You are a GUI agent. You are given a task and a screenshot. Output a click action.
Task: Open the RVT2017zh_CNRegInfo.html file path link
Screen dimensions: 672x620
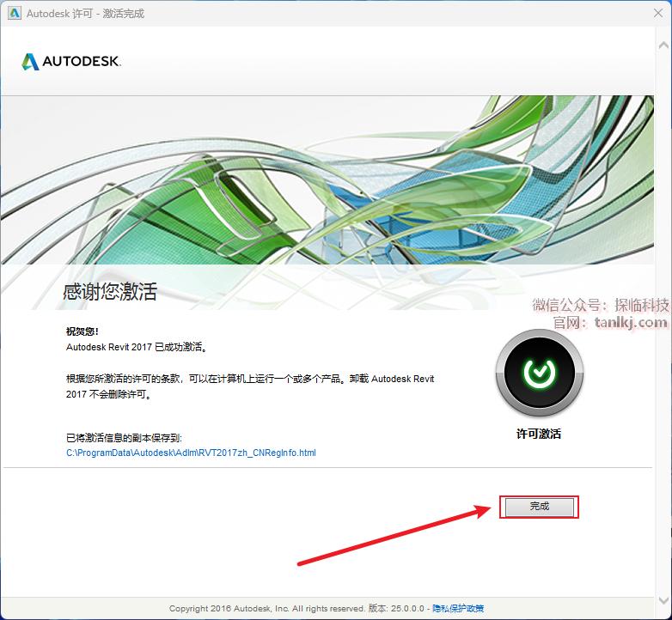(x=191, y=453)
